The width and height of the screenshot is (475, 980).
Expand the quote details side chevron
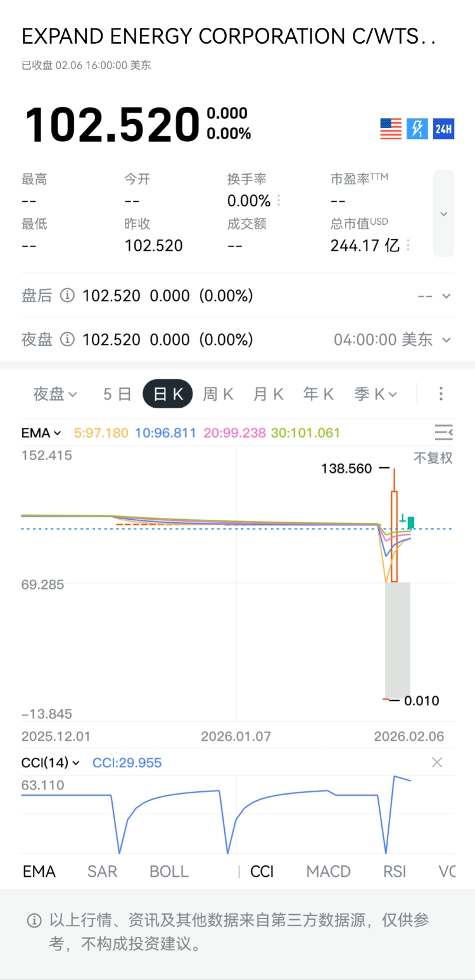443,214
